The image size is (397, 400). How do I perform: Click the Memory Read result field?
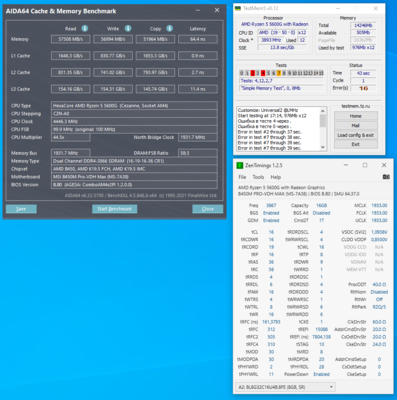click(70, 39)
